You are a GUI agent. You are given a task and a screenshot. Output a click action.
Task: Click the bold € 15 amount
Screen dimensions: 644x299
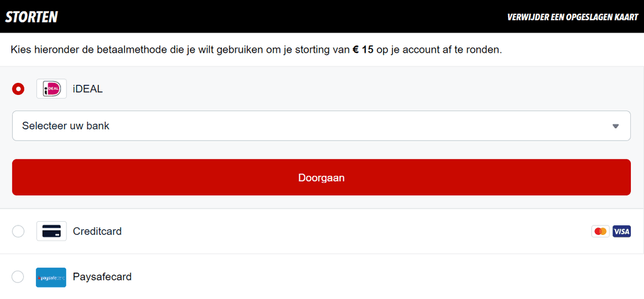[363, 50]
